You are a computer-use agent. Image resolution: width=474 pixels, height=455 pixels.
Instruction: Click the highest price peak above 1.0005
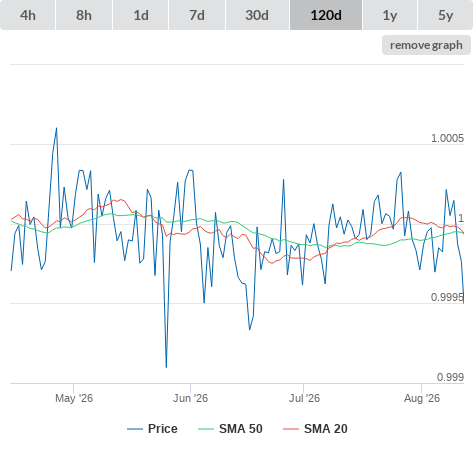(56, 128)
